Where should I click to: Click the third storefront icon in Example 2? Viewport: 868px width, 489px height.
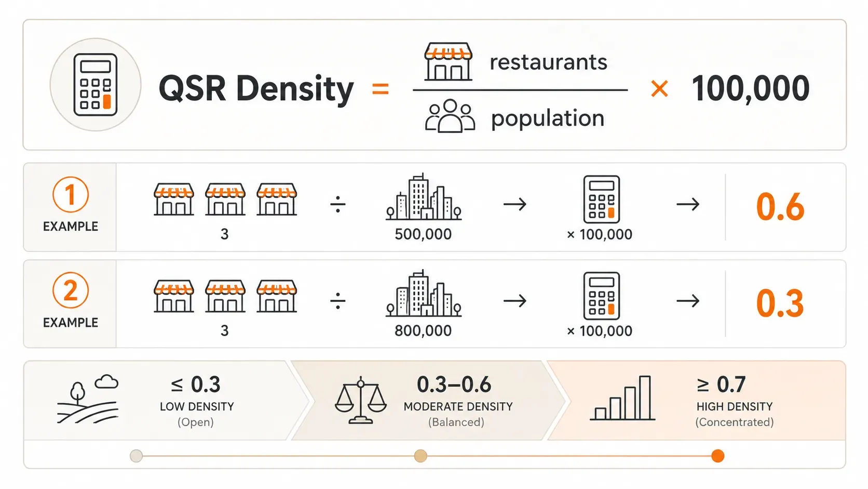[277, 296]
